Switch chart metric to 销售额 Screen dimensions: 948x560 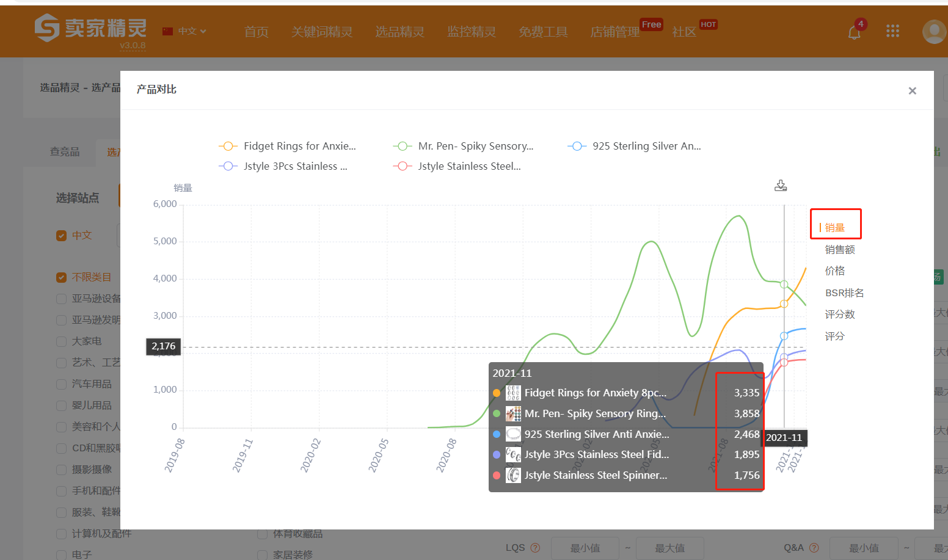tap(840, 250)
